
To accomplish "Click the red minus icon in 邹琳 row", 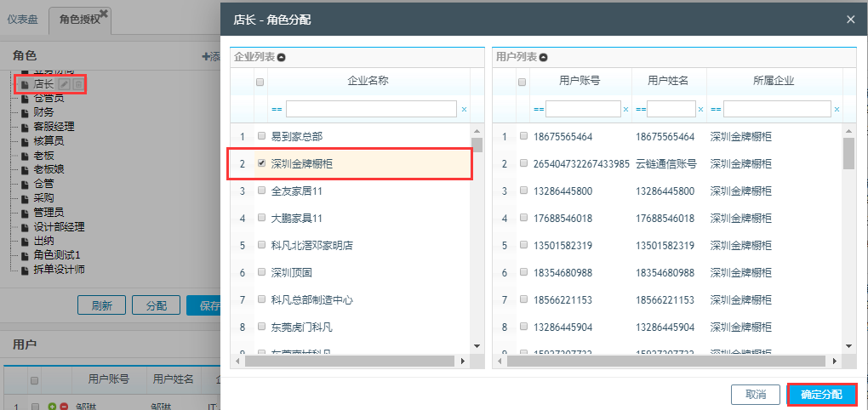I will [64, 407].
